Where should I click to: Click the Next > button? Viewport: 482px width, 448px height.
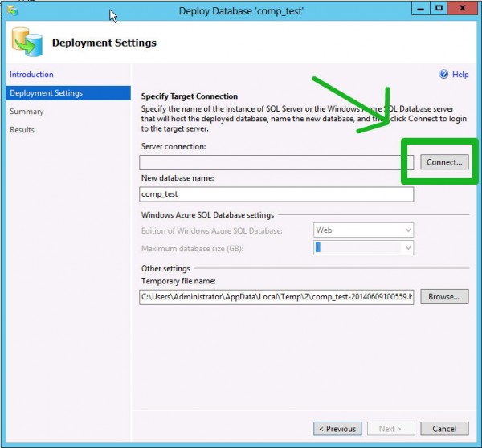390,429
